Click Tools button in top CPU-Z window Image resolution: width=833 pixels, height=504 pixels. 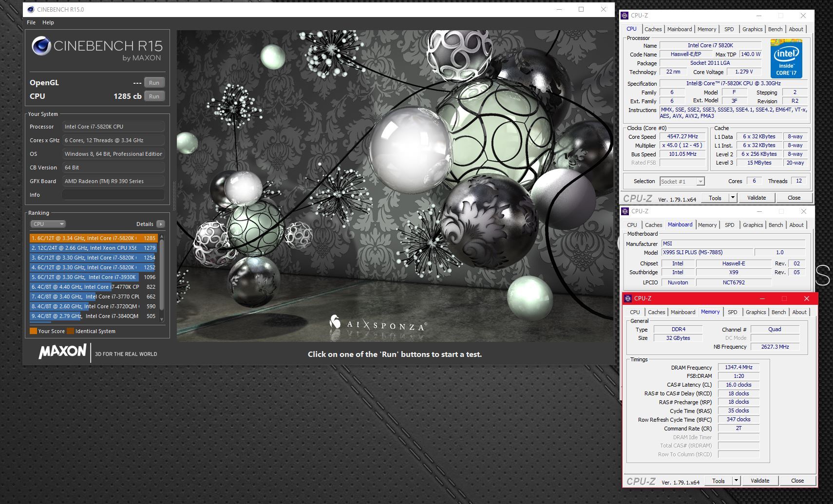coord(715,198)
